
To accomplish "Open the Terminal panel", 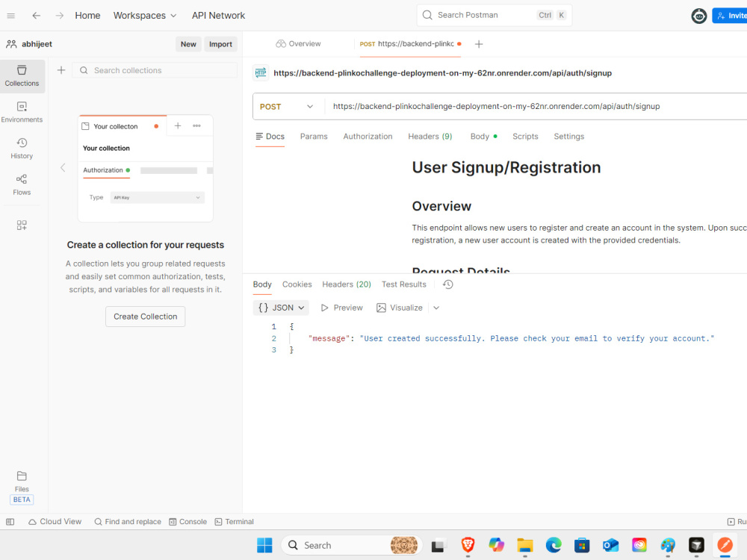I will pyautogui.click(x=235, y=522).
